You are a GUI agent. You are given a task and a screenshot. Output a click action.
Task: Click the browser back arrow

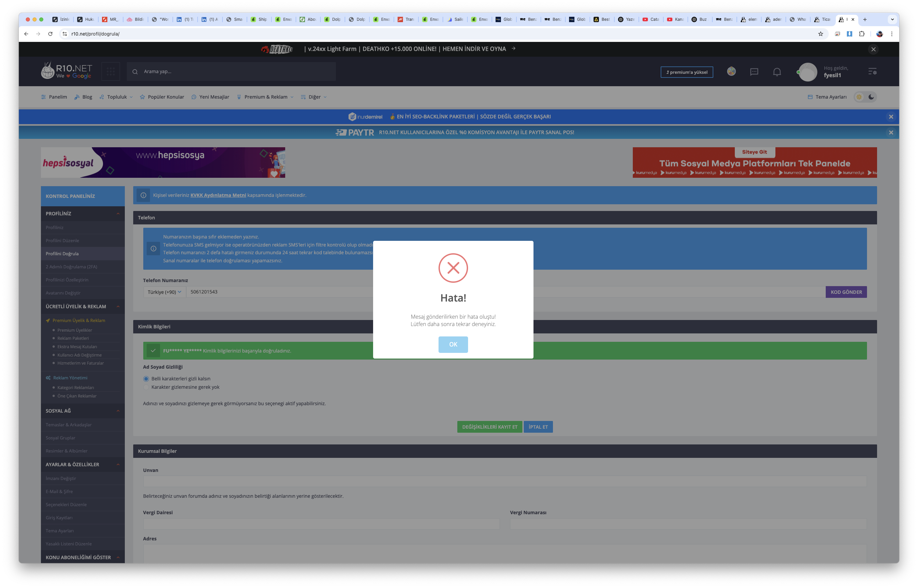pos(26,34)
